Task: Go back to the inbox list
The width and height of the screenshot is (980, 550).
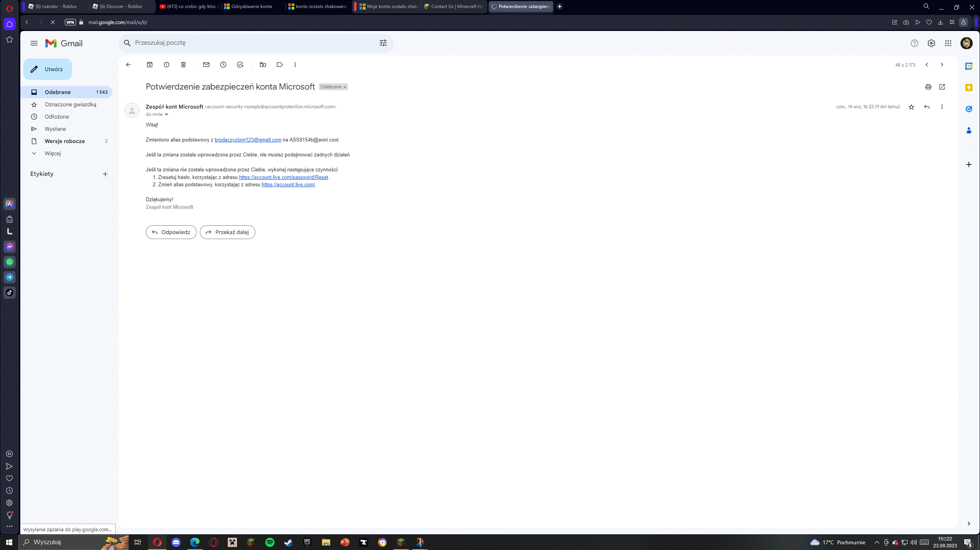Action: (128, 65)
